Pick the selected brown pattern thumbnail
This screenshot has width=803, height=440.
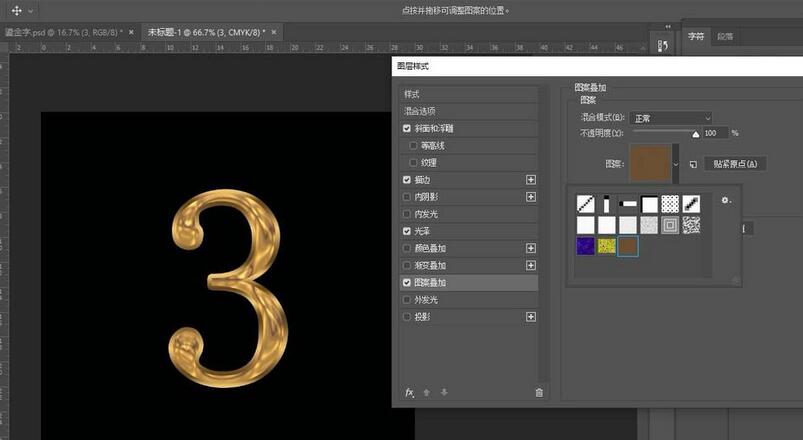point(628,246)
